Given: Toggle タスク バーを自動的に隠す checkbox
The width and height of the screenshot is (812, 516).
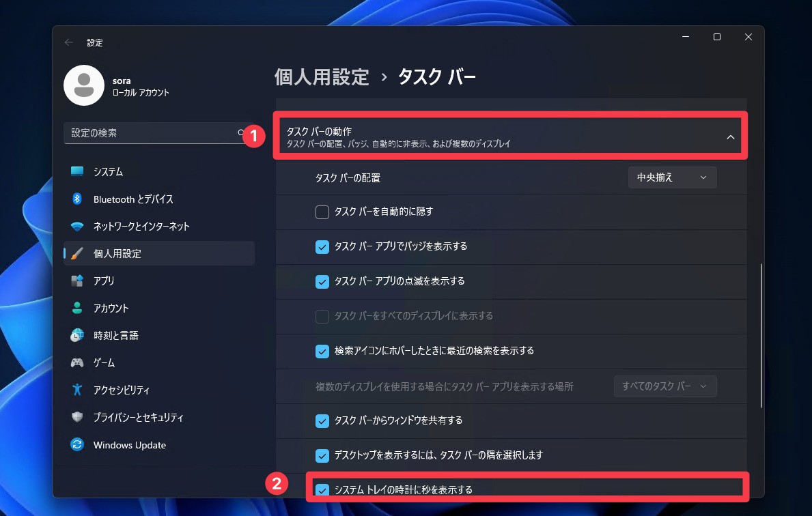Looking at the screenshot, I should point(322,212).
